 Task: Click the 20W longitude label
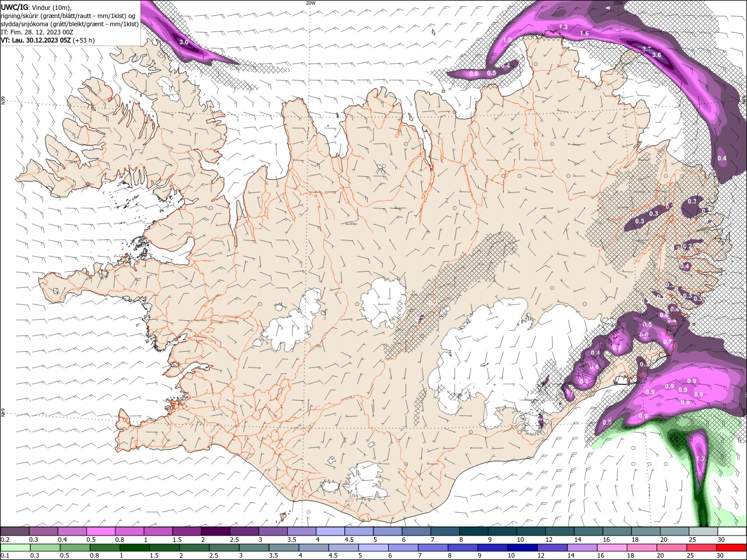310,3
